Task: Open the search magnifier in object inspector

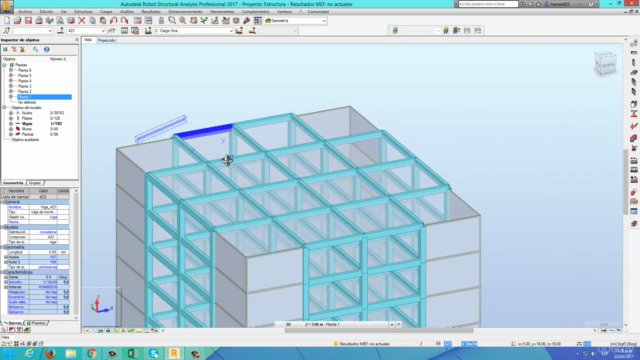Action: pos(36,49)
